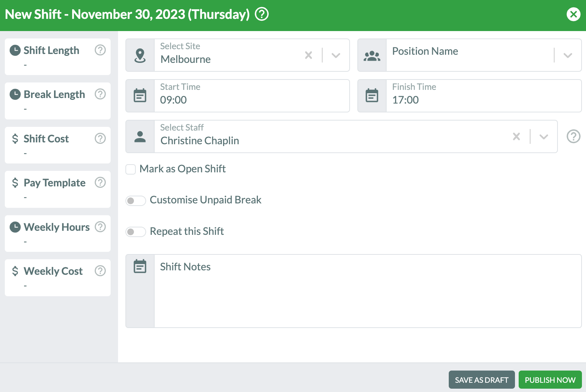
Task: Open the Select Staff dropdown
Action: 543,136
